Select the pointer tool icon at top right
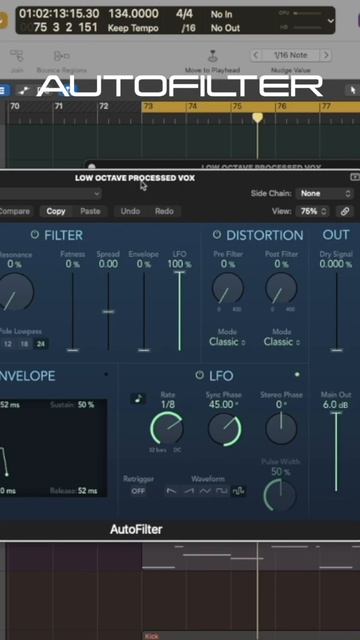Screen dimensions: 360x640 pos(353,90)
